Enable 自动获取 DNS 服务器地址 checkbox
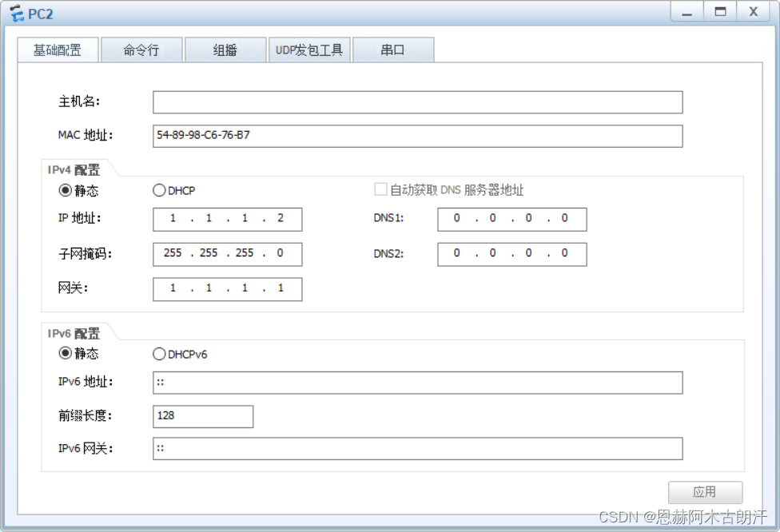Screen dimensions: 780x532 (380, 189)
